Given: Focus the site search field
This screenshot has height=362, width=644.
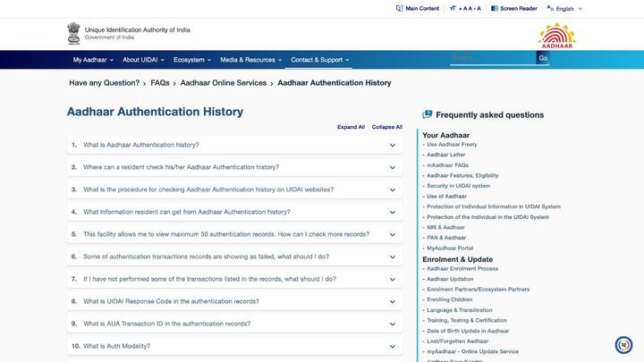Looking at the screenshot, I should click(x=493, y=58).
